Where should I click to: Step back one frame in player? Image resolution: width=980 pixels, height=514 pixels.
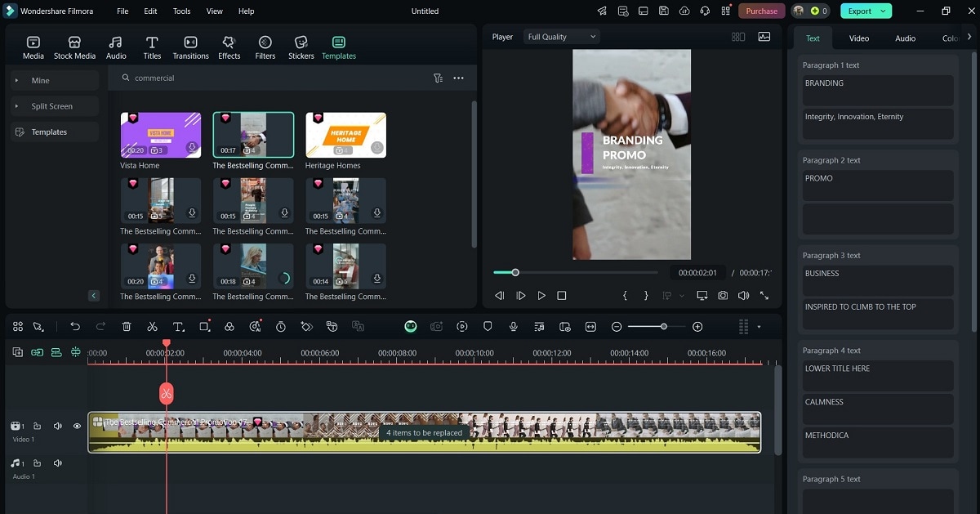click(x=500, y=296)
